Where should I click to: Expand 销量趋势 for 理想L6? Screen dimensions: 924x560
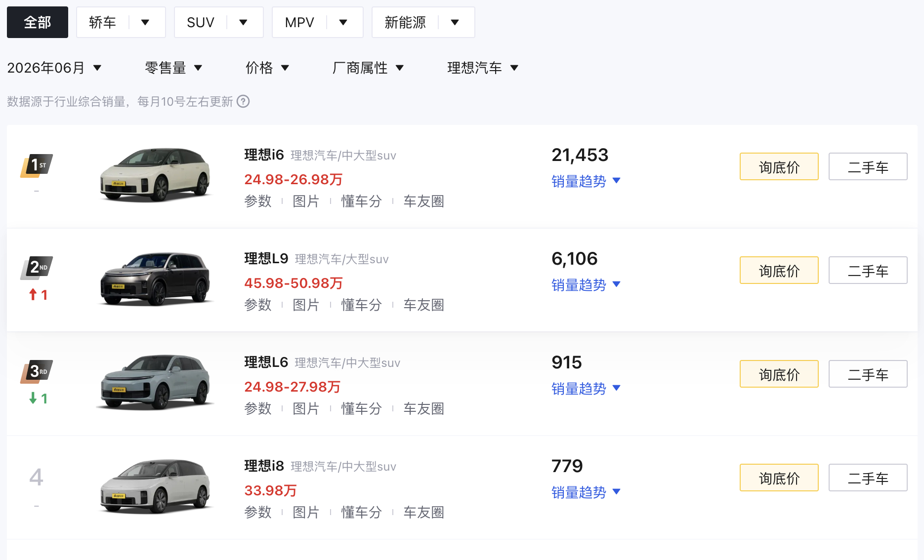[586, 389]
